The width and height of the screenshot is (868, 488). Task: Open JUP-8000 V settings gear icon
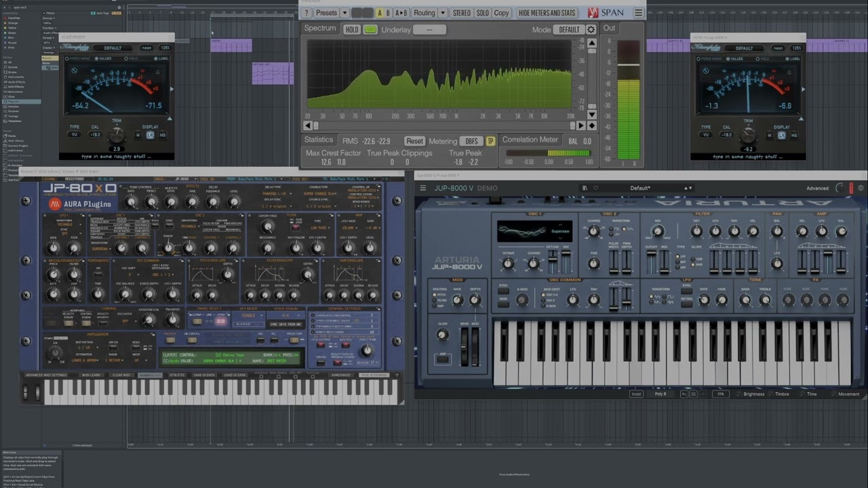861,188
